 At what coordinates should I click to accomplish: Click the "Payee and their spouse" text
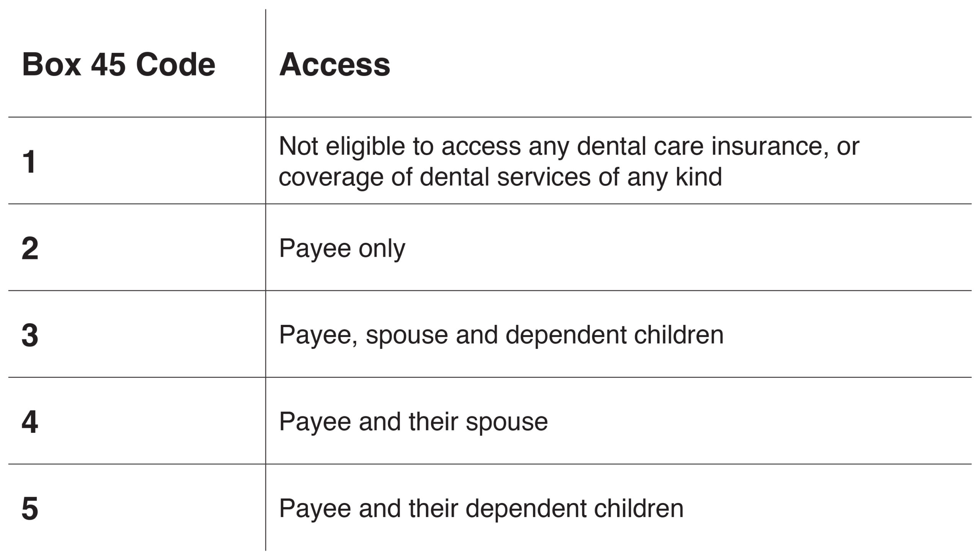413,422
